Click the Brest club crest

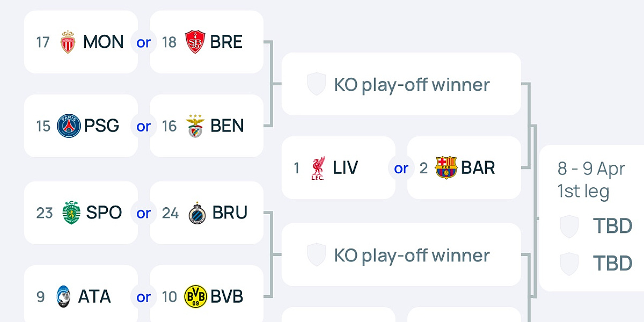coord(195,42)
